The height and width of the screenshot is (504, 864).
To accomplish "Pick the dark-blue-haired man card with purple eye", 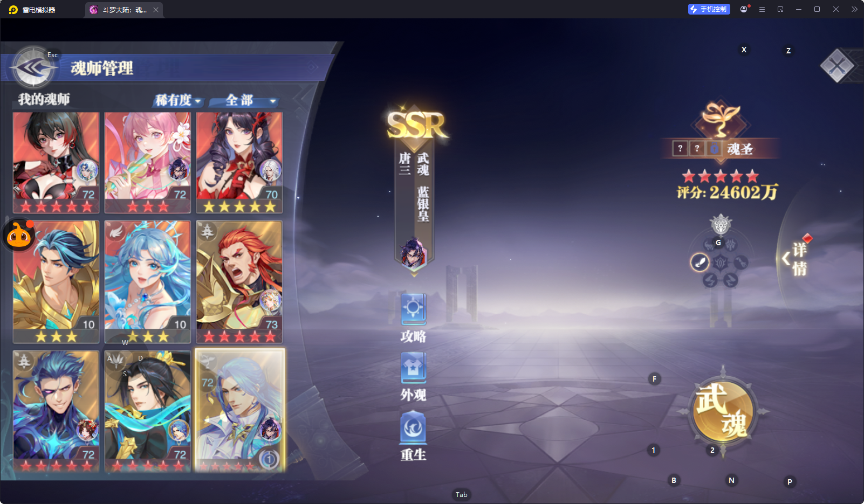I will click(x=56, y=411).
